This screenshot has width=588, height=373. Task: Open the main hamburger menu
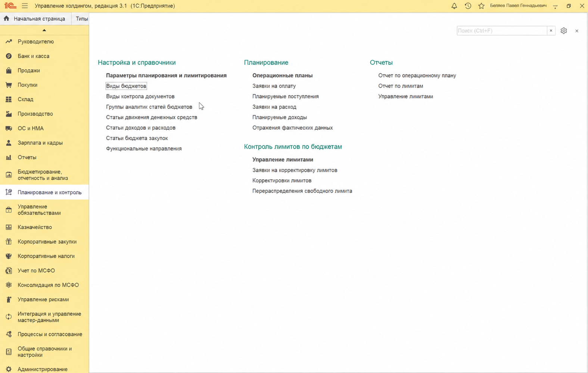[25, 6]
